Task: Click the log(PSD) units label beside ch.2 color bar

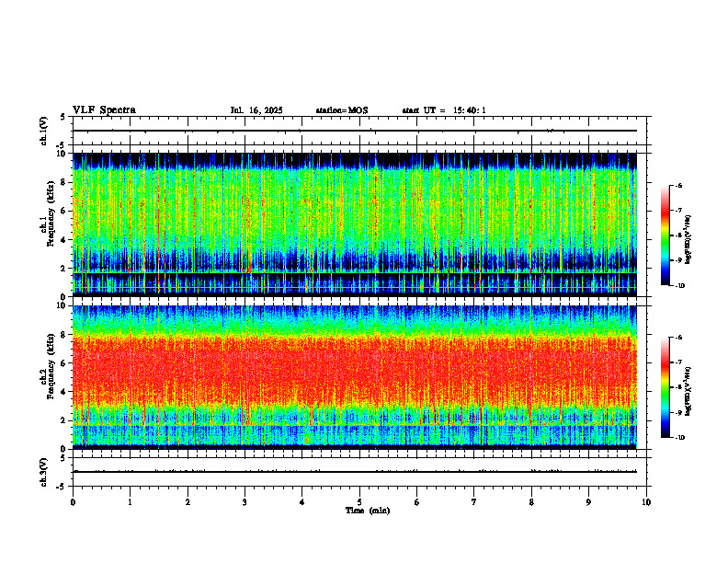Action: tap(688, 391)
